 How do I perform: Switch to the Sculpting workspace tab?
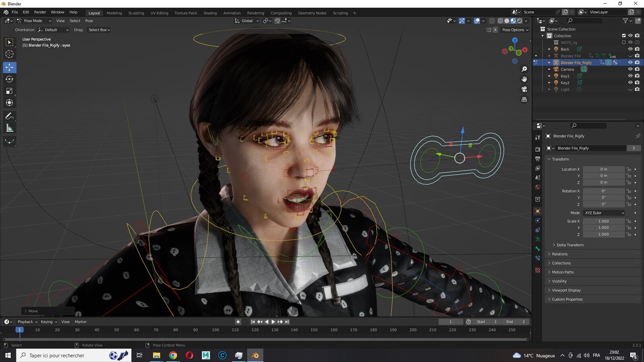tap(136, 13)
